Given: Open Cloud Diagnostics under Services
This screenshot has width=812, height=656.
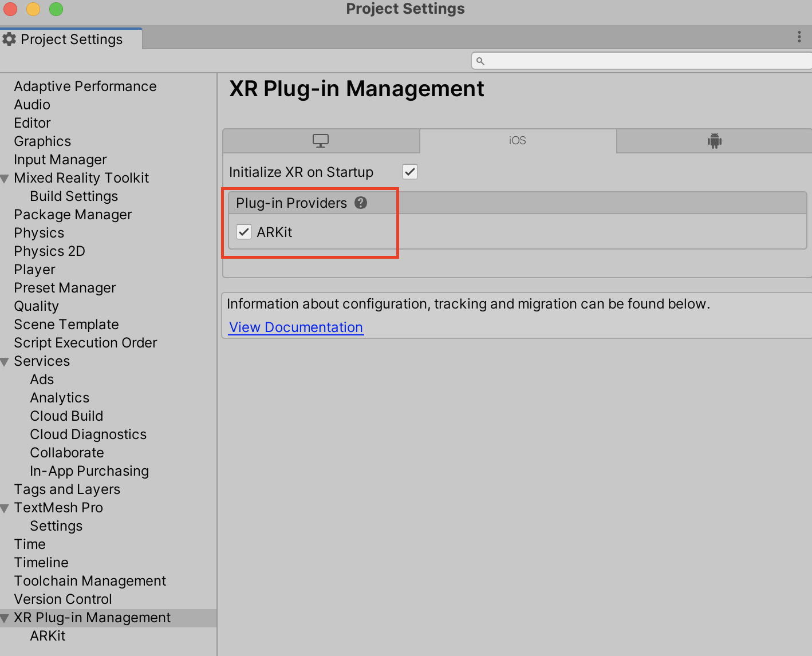Looking at the screenshot, I should pyautogui.click(x=88, y=434).
